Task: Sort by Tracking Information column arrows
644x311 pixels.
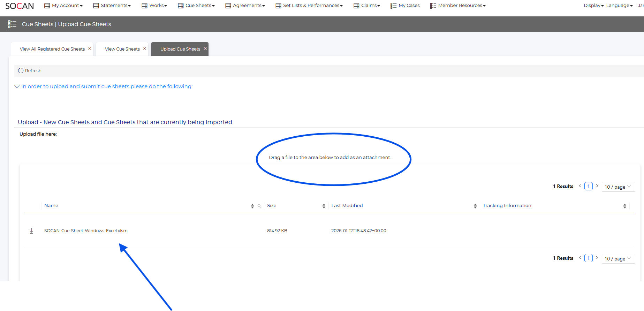Action: (625, 206)
